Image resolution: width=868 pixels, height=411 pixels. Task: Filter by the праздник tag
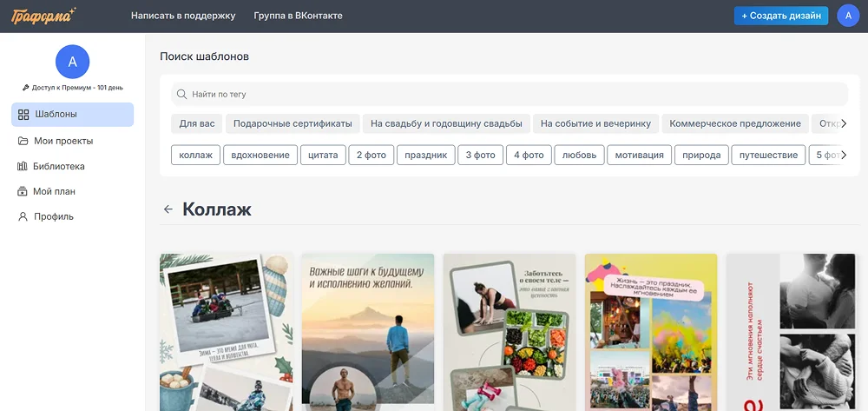tap(425, 155)
